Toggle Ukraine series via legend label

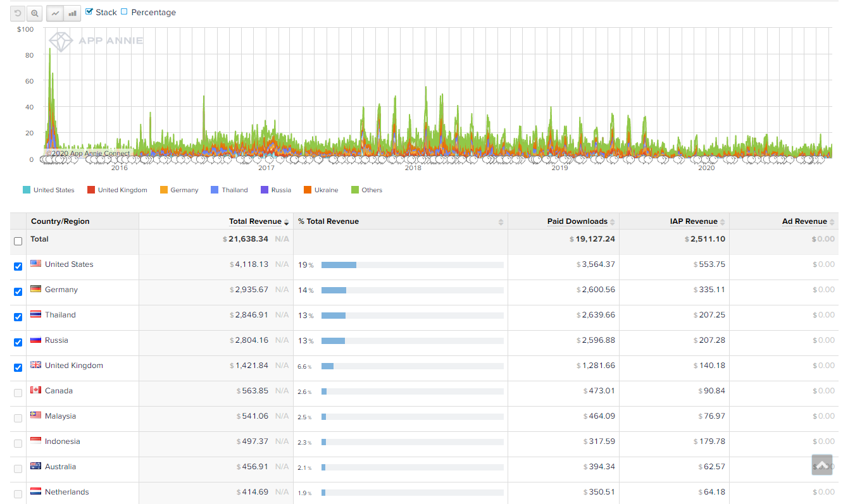point(326,190)
